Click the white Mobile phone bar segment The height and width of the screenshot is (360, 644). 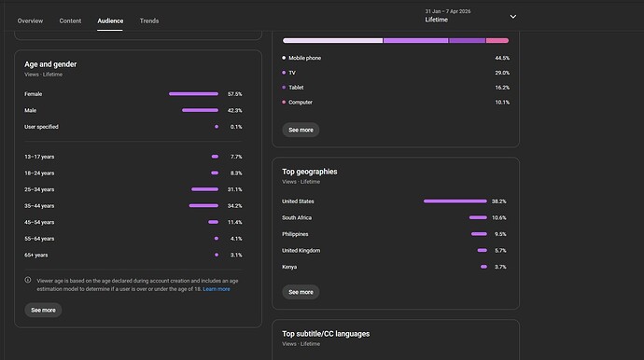click(332, 41)
